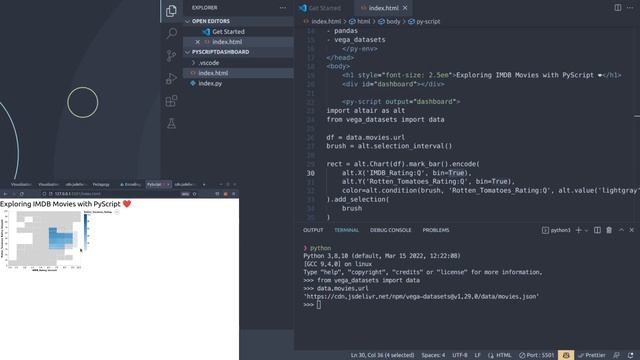This screenshot has width=640, height=360.
Task: Click html in the breadcrumb
Action: pyautogui.click(x=360, y=22)
